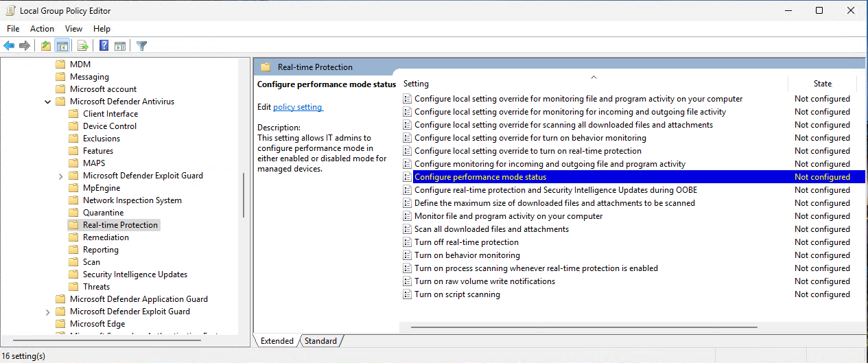Select the Turn on script scanning policy
Image resolution: width=868 pixels, height=363 pixels.
457,294
